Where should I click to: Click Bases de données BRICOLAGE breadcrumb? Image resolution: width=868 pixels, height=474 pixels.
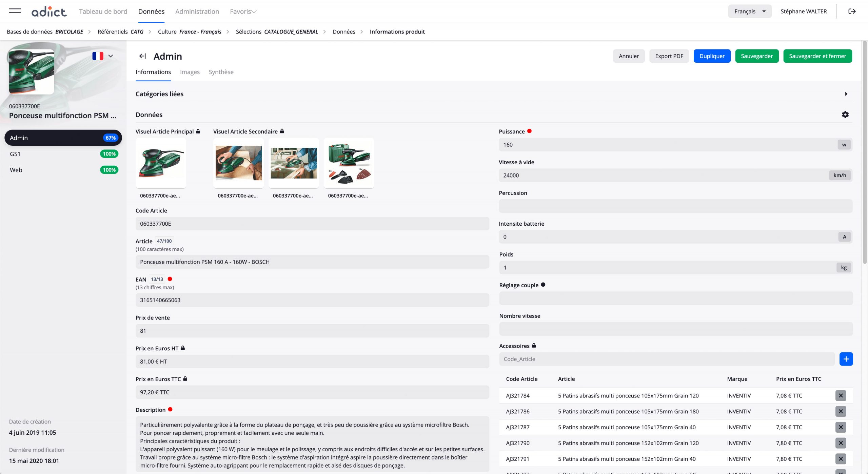45,32
